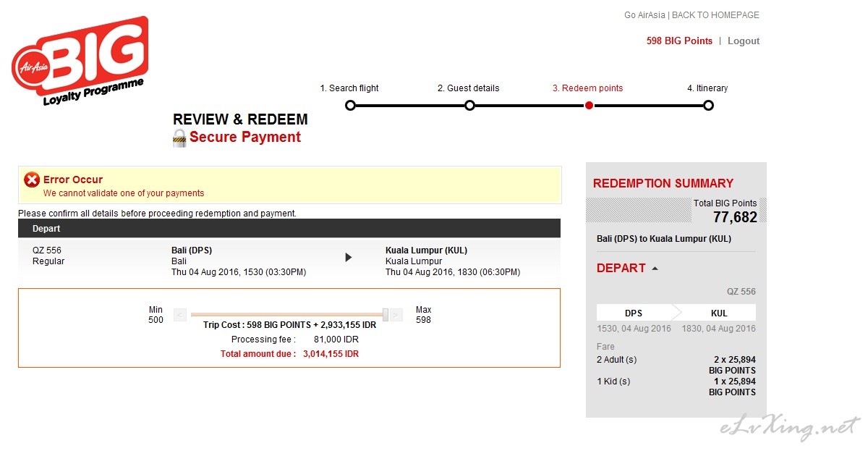Click the AirAsia BIG Loyalty Programme logo
The height and width of the screenshot is (451, 868).
coord(80,62)
